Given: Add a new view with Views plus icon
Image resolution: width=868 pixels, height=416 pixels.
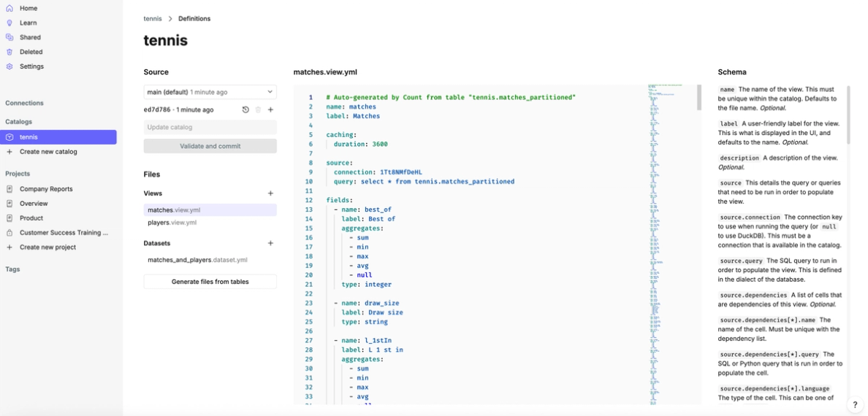Looking at the screenshot, I should pyautogui.click(x=270, y=193).
